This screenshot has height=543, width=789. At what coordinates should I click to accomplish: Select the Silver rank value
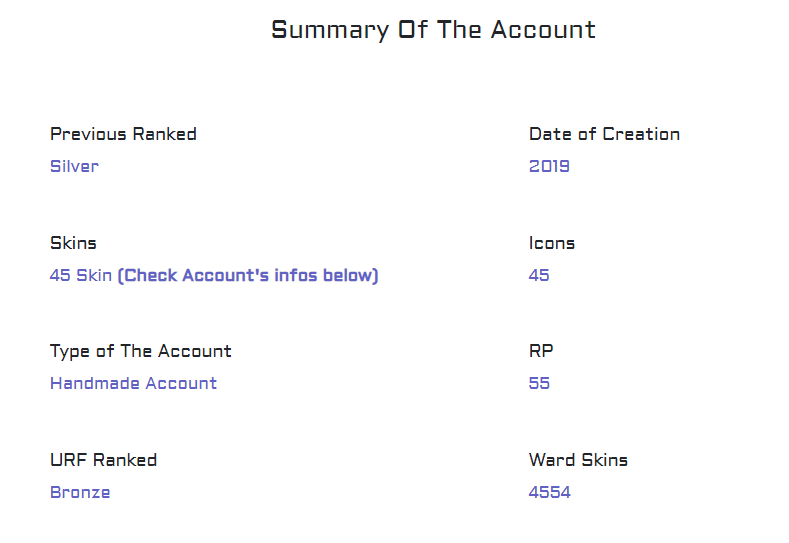[74, 166]
